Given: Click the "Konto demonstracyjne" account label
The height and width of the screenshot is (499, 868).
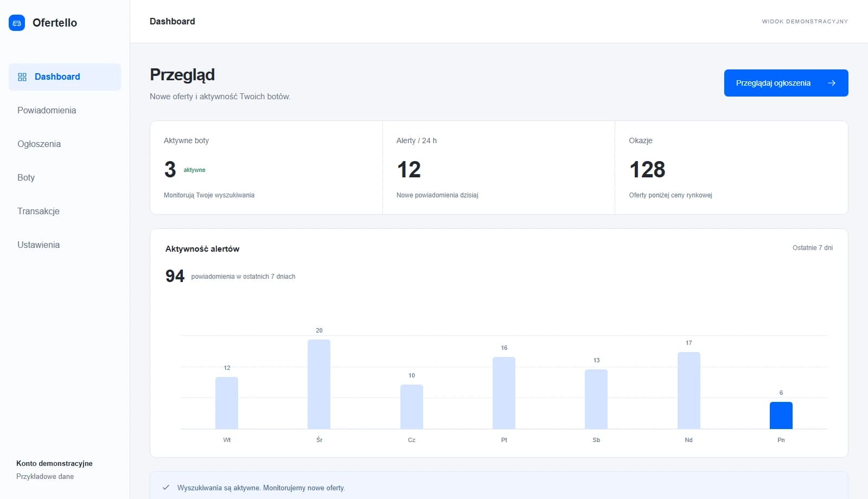Looking at the screenshot, I should [x=54, y=464].
